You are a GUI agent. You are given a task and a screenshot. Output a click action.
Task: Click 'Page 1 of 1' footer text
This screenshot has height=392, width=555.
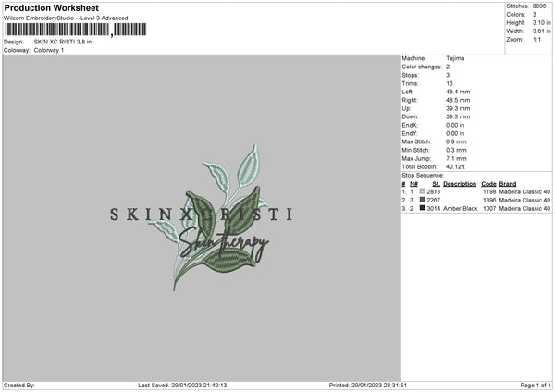click(x=536, y=385)
